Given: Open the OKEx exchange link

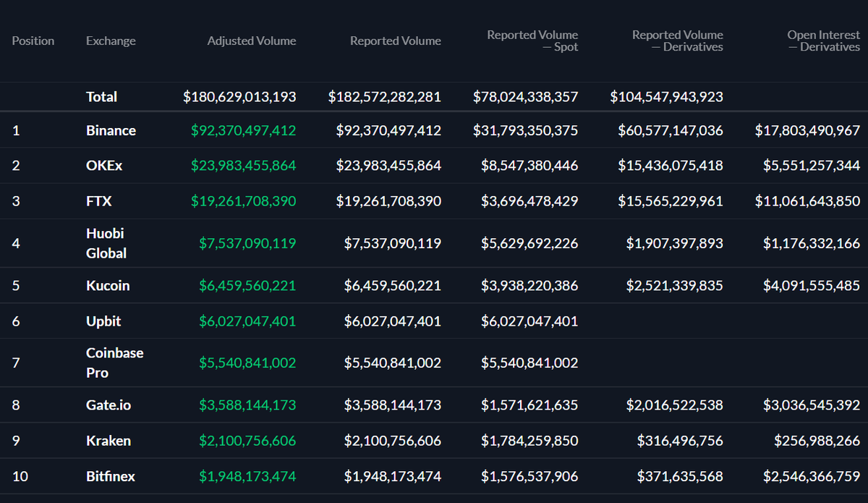Looking at the screenshot, I should coord(104,166).
